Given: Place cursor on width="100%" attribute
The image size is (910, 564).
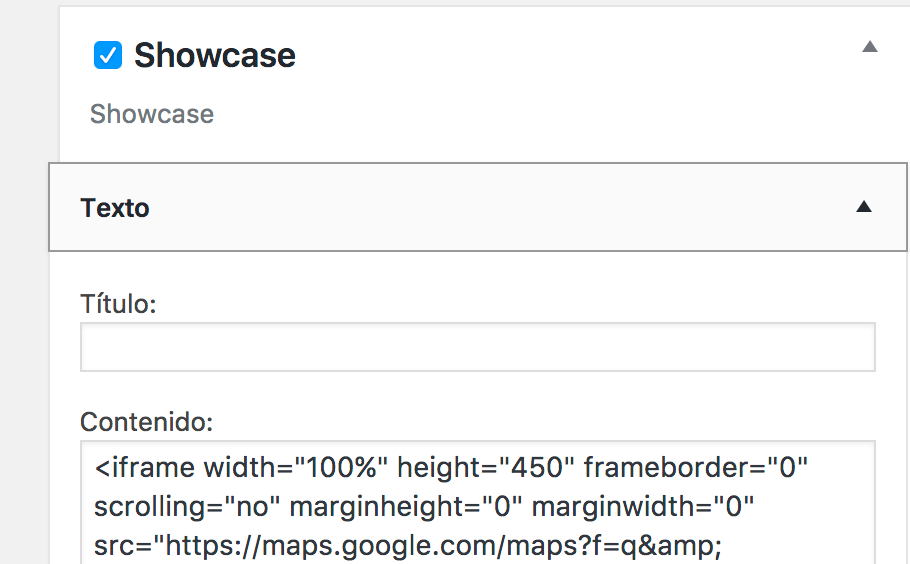Looking at the screenshot, I should point(296,468).
